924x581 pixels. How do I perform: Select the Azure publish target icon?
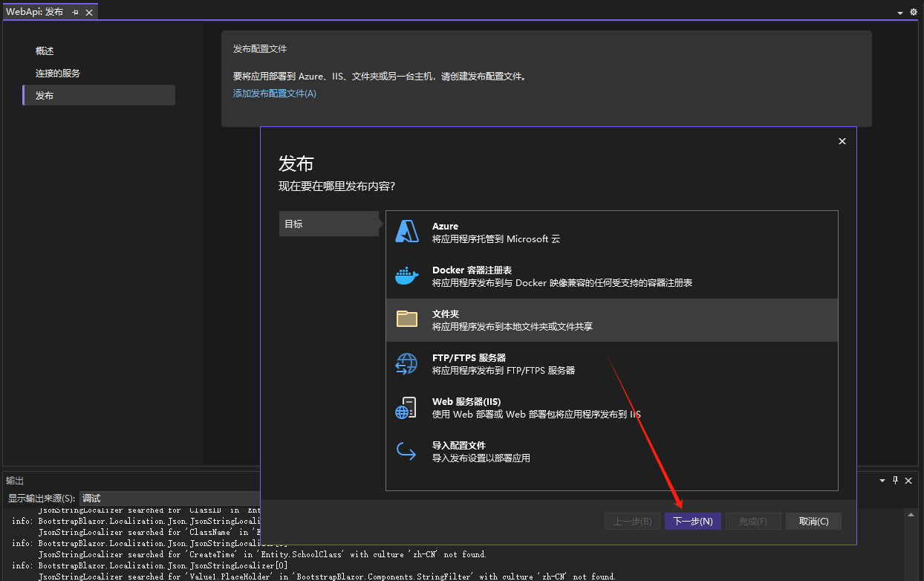click(x=406, y=230)
